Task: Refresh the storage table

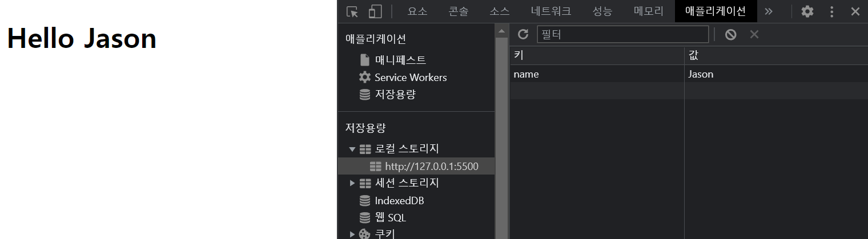Action: [x=523, y=34]
